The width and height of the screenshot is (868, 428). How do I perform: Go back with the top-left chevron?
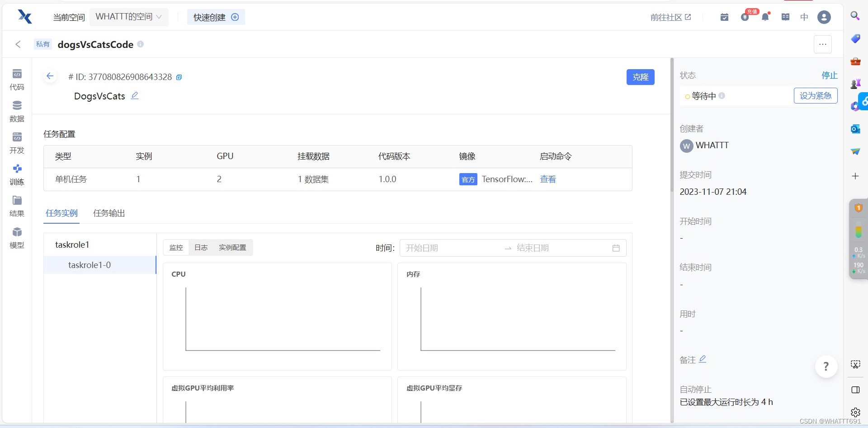click(x=18, y=44)
